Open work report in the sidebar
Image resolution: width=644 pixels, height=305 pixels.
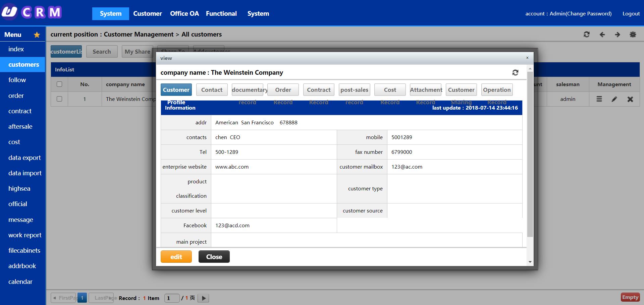click(x=22, y=235)
